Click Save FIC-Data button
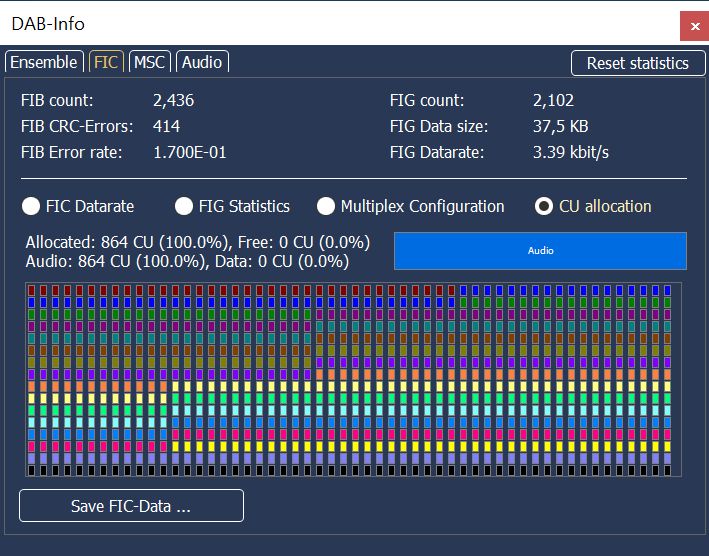The width and height of the screenshot is (709, 556). [x=131, y=506]
